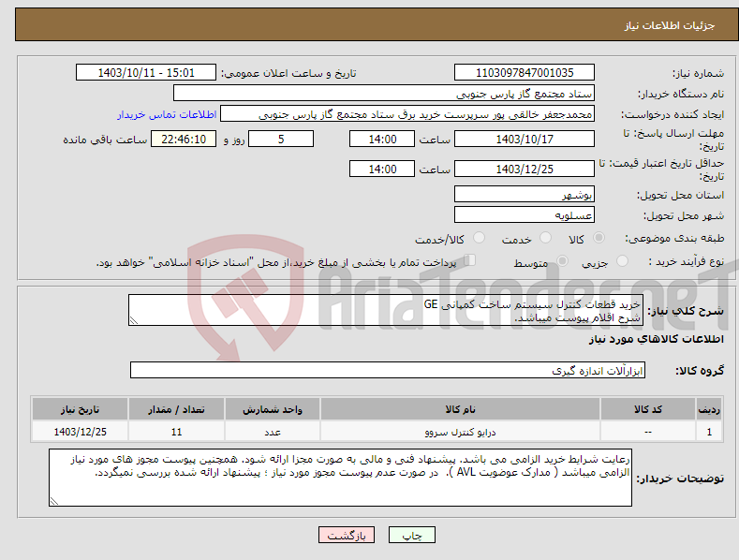Screen dimensions: 739x560
Task: Click the تاریخ نیاز column header
Action: coord(80,409)
